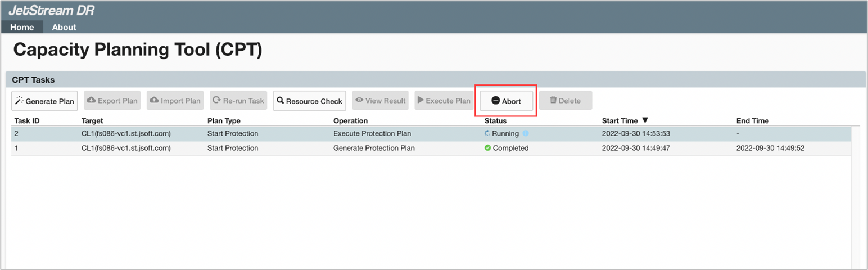868x270 pixels.
Task: Click the View Result eye button
Action: pos(379,101)
